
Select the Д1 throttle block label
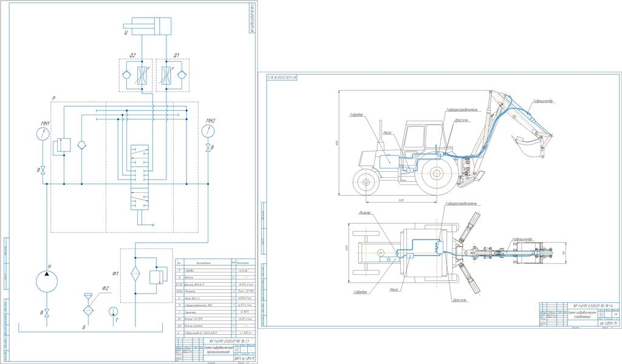click(177, 55)
